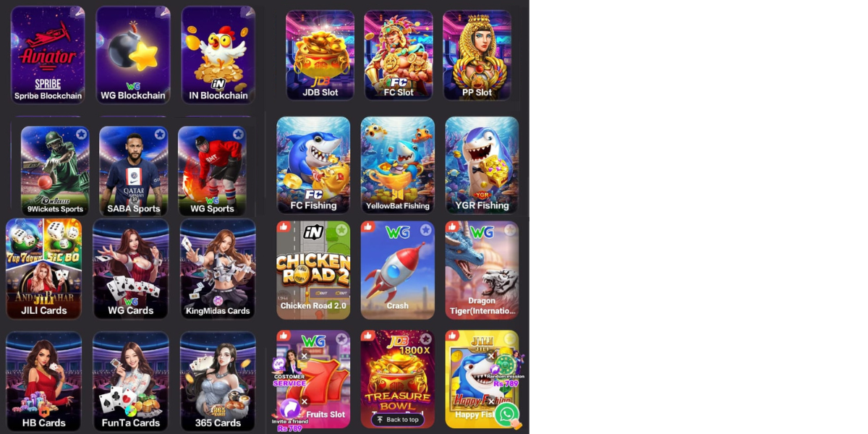Image resolution: width=868 pixels, height=434 pixels.
Task: Toggle favorite star on SABA Sports
Action: pyautogui.click(x=159, y=135)
